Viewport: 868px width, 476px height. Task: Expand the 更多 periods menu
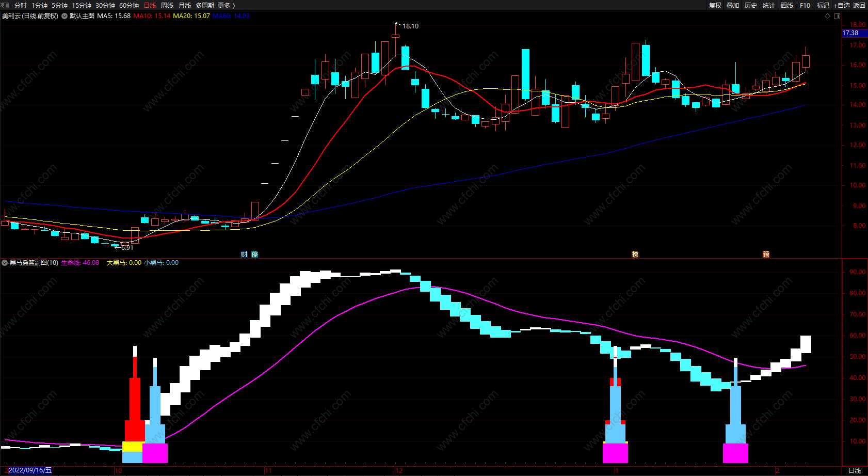click(x=227, y=6)
